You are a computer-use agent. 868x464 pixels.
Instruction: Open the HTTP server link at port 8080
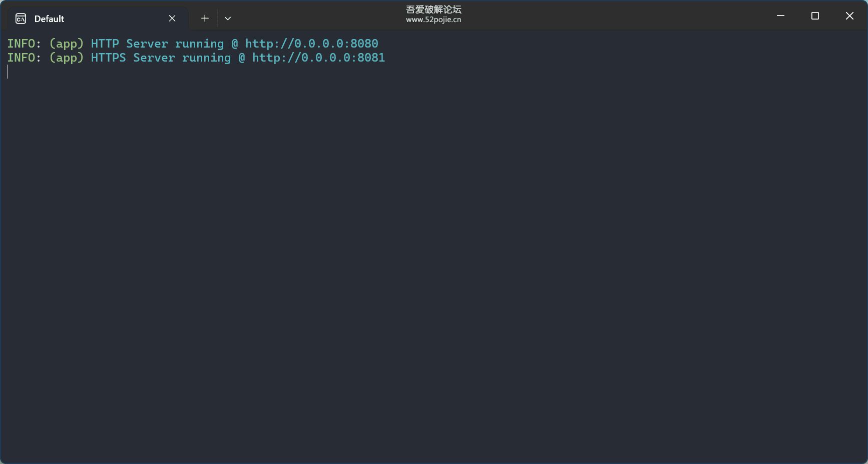pyautogui.click(x=311, y=44)
